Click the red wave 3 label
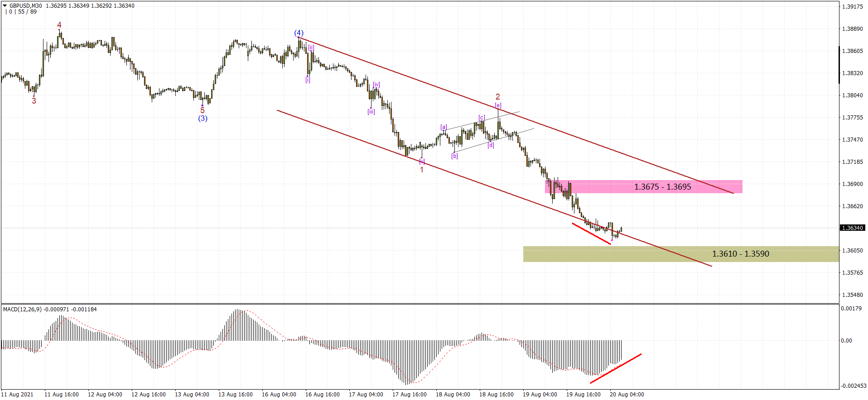 pos(34,101)
